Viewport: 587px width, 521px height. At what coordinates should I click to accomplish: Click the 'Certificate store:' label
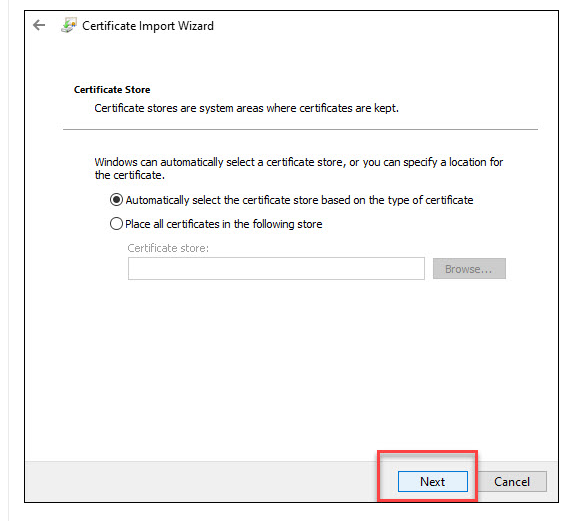(x=168, y=248)
